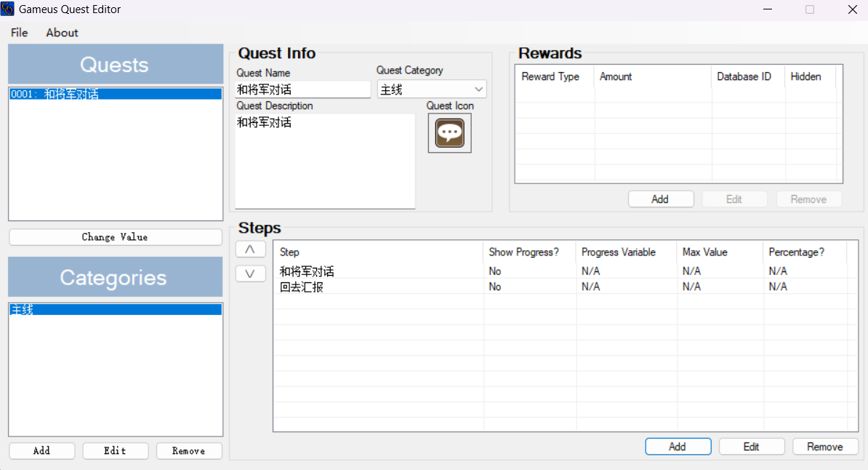Image resolution: width=868 pixels, height=470 pixels.
Task: Select the 主线 category in Categories list
Action: click(x=116, y=310)
